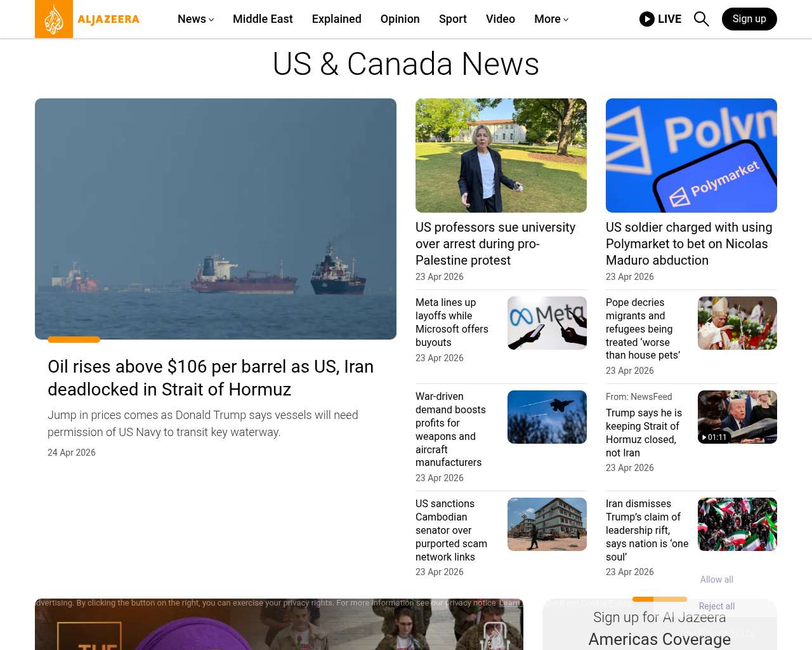
Task: Go to Middle East section
Action: [x=263, y=19]
